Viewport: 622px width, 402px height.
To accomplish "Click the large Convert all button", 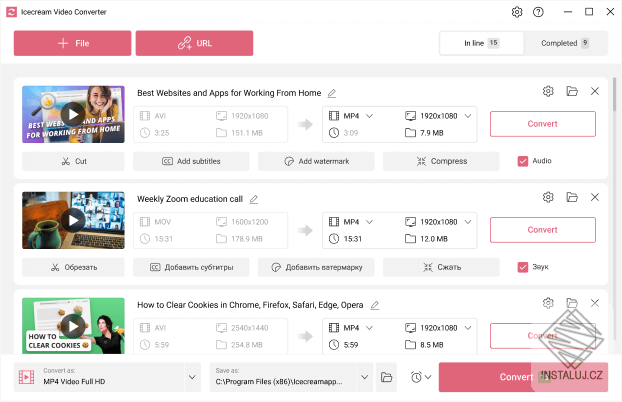I will point(523,377).
